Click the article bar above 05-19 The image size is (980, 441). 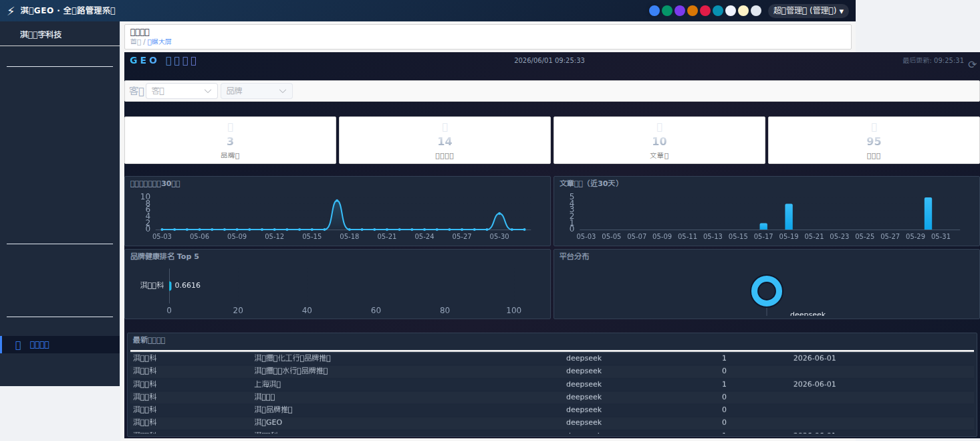[789, 217]
